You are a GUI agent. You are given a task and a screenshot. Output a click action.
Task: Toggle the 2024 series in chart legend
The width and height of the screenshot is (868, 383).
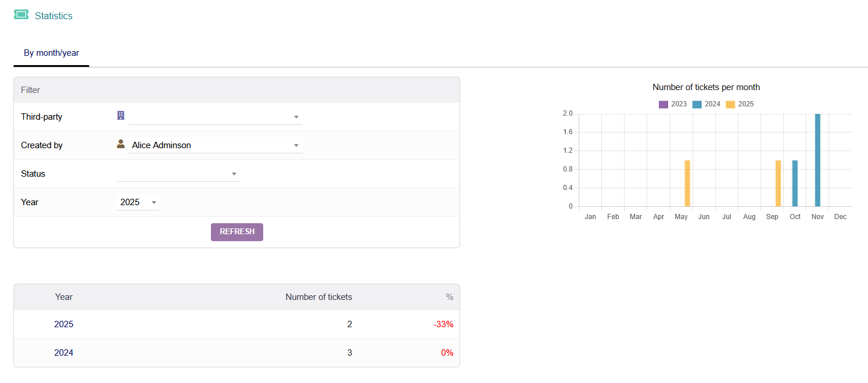pyautogui.click(x=706, y=104)
